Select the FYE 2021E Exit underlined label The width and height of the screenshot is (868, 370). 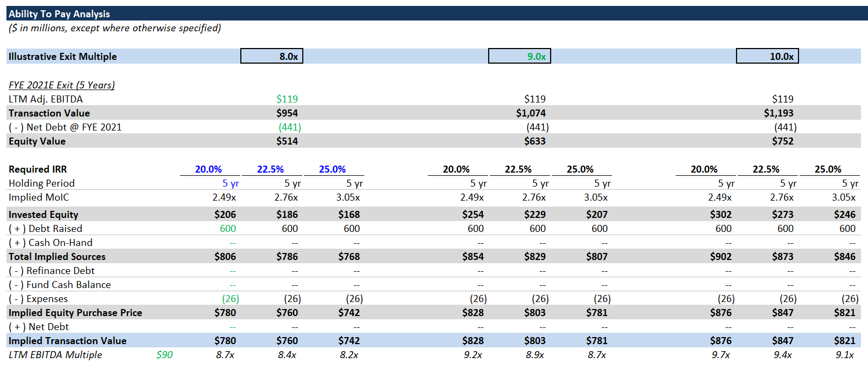point(61,85)
